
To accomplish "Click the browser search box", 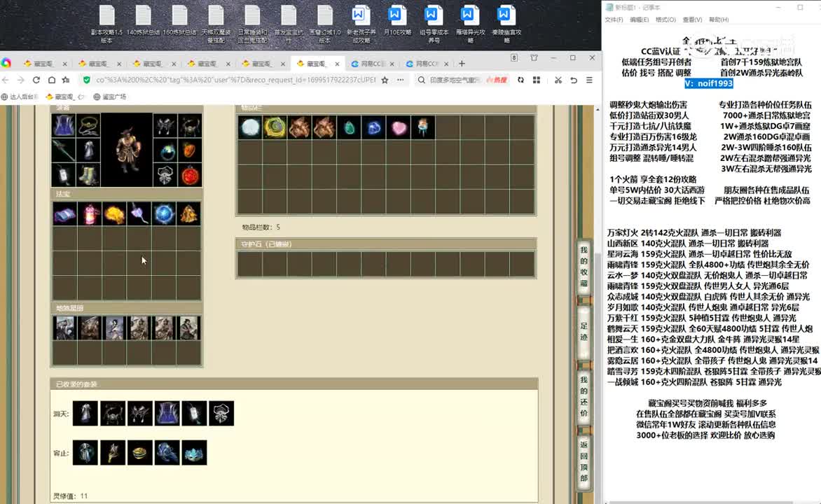I will tap(455, 80).
